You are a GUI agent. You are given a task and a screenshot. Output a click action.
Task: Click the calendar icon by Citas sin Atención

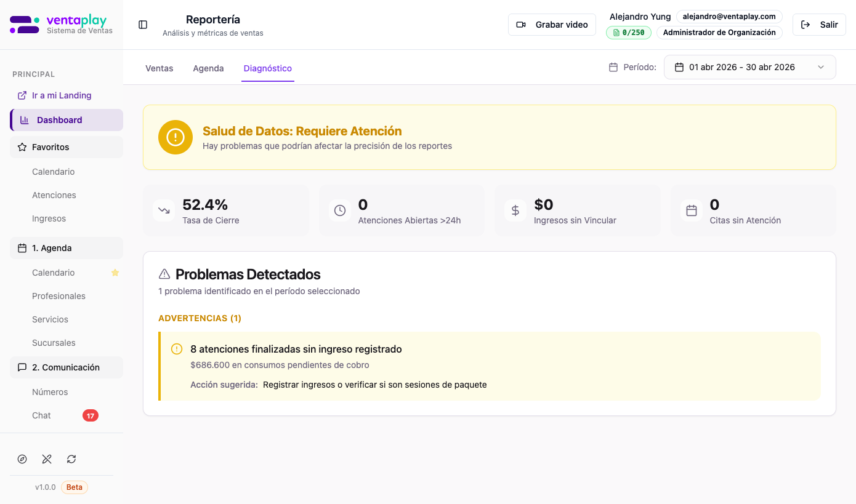692,210
